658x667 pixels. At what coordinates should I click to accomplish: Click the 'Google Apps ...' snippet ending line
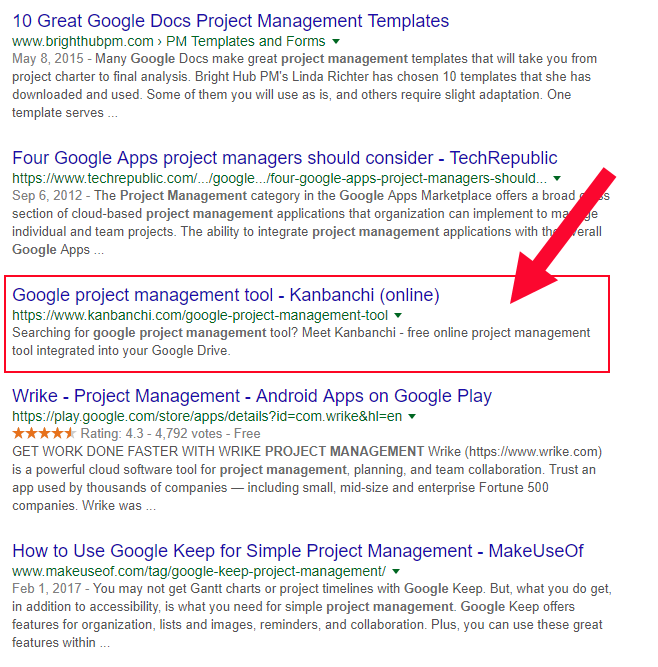pyautogui.click(x=58, y=250)
